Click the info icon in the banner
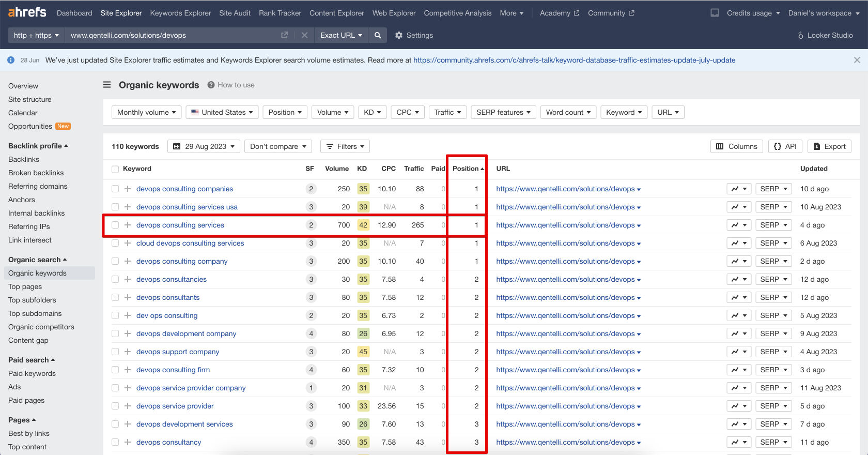This screenshot has height=455, width=868. click(11, 60)
